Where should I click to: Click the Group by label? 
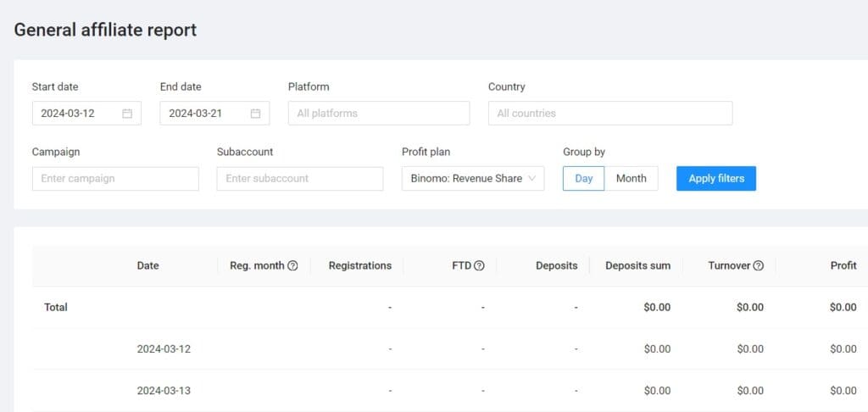click(x=584, y=152)
